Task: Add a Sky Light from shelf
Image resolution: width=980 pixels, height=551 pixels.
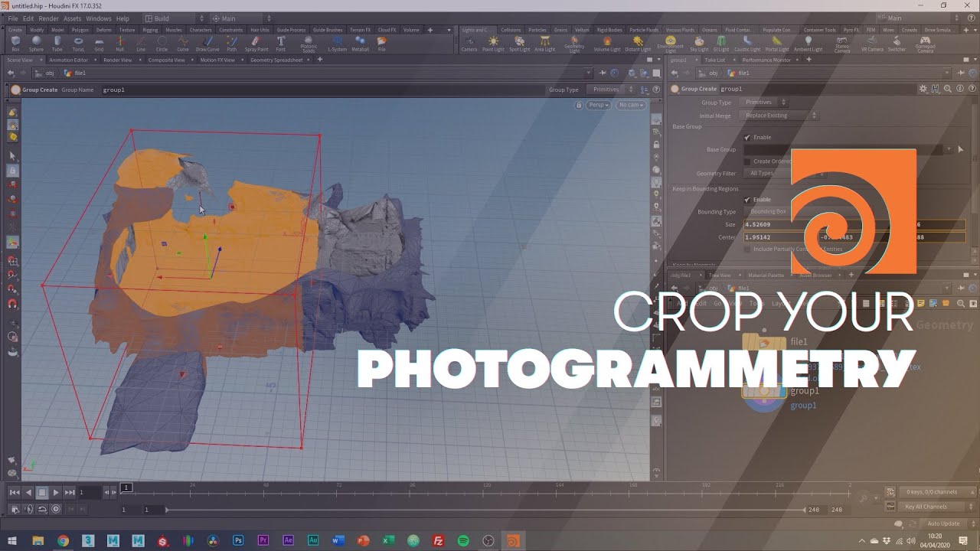Action: pyautogui.click(x=699, y=43)
